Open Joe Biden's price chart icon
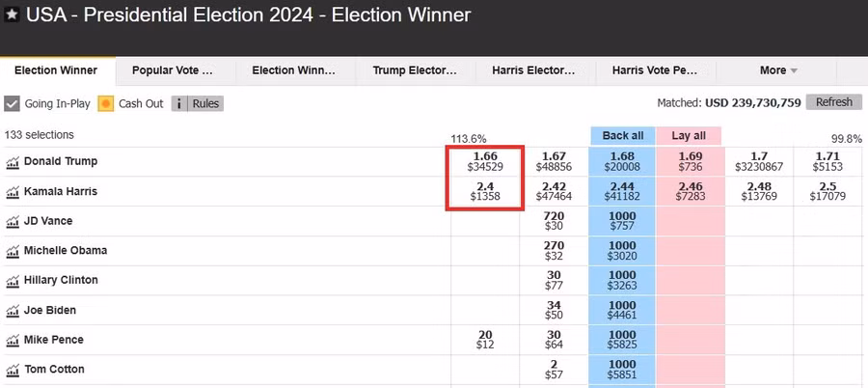Screen dimensions: 868x388 [13, 311]
